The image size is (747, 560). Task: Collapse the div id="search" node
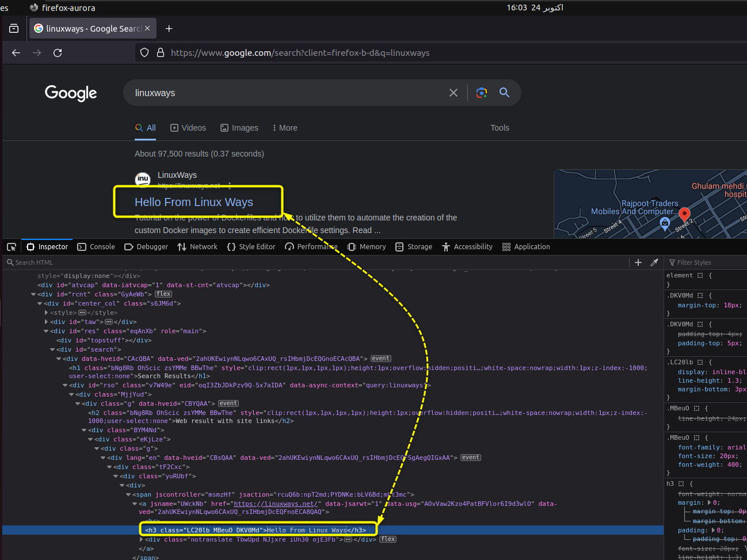(52, 349)
